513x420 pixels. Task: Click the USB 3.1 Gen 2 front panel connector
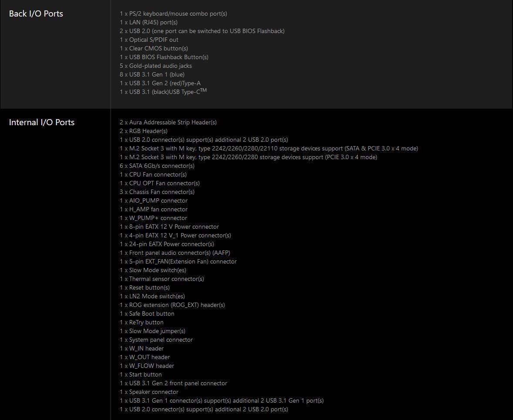click(x=174, y=383)
